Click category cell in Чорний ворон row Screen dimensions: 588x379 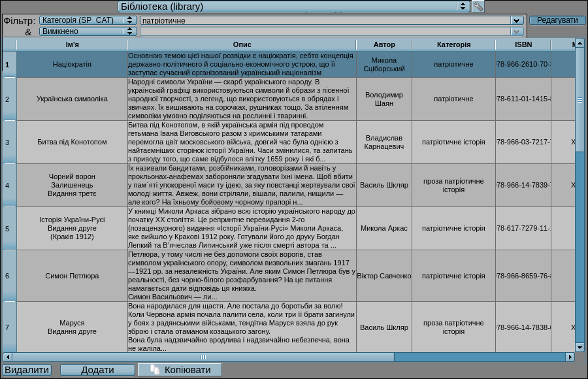point(453,186)
